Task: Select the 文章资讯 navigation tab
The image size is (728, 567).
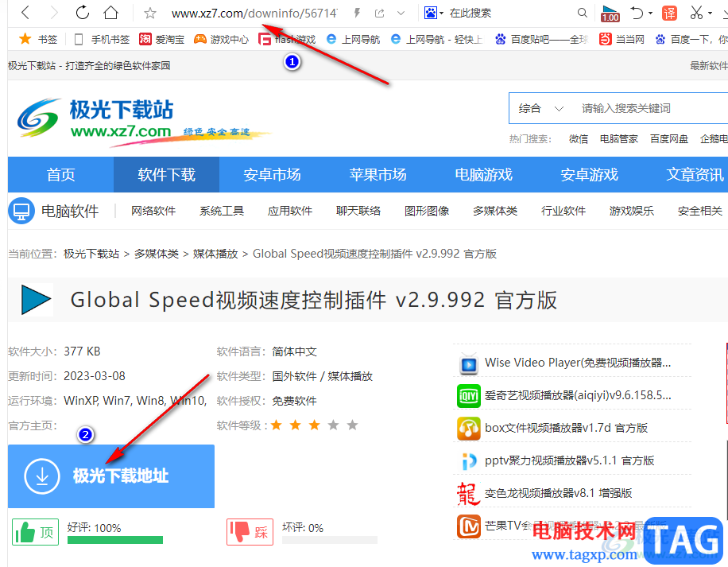Action: (695, 175)
